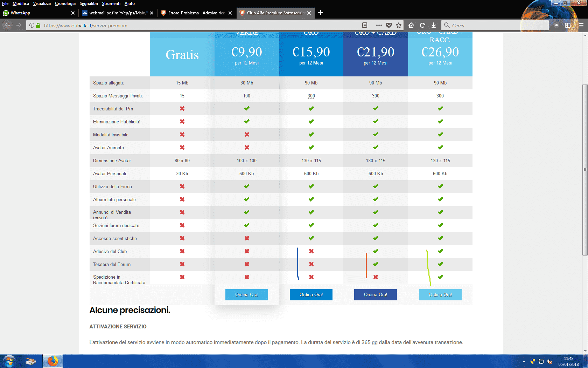Screen dimensions: 588x368
Task: Click the Home icon in the toolbar
Action: coord(411,25)
